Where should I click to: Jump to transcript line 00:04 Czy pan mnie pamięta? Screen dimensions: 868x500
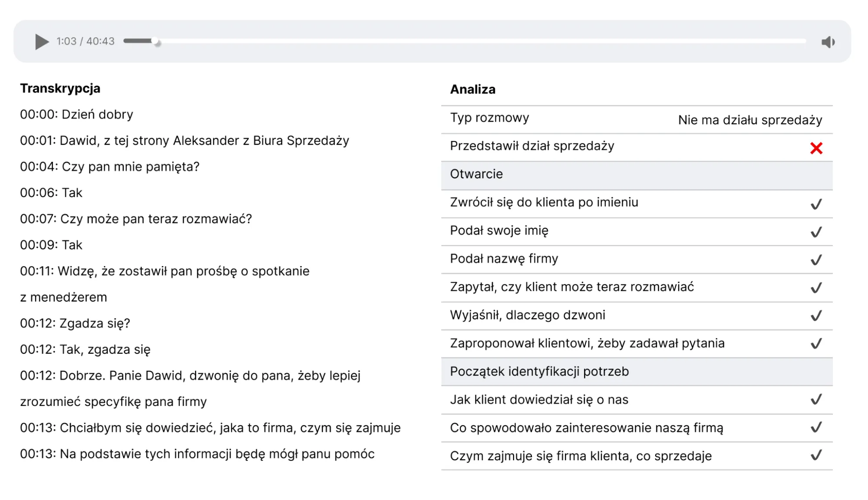pos(109,167)
